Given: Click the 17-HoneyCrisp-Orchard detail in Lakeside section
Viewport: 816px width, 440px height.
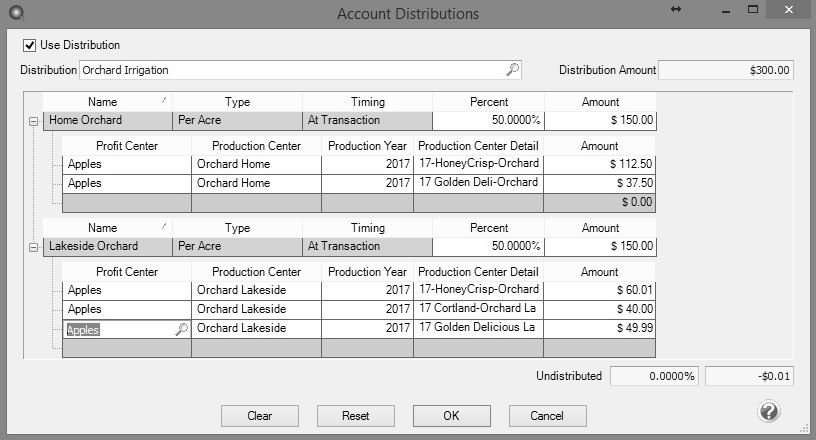Looking at the screenshot, I should 478,291.
